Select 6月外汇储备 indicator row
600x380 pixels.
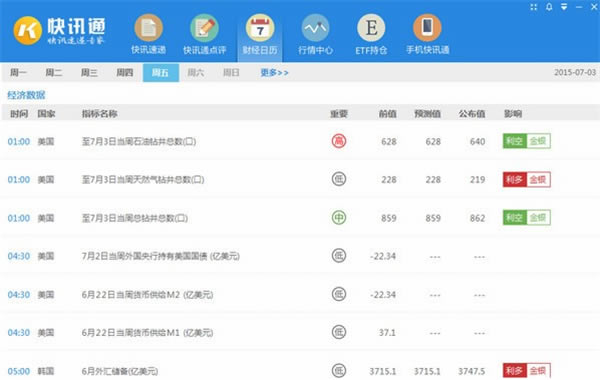coord(120,371)
